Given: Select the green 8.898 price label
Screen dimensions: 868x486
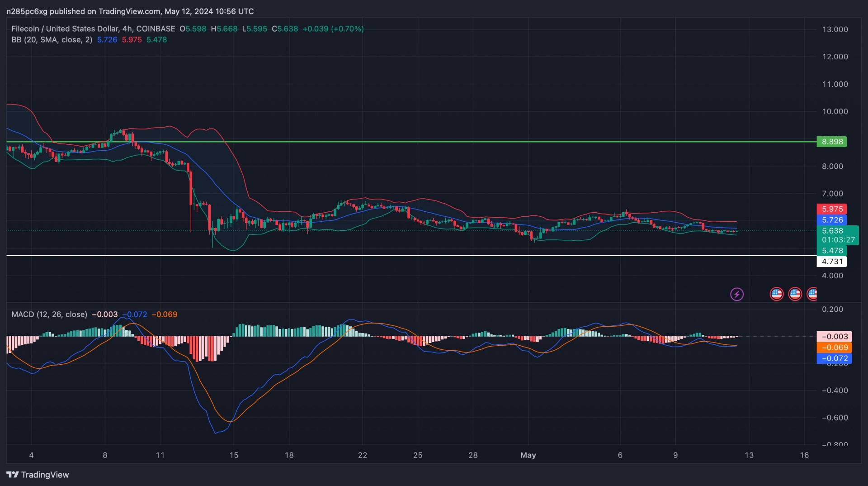Looking at the screenshot, I should pyautogui.click(x=832, y=142).
